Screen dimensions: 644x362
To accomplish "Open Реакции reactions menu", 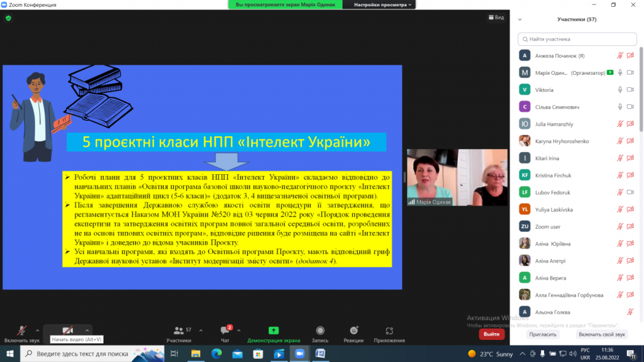I will [x=353, y=334].
